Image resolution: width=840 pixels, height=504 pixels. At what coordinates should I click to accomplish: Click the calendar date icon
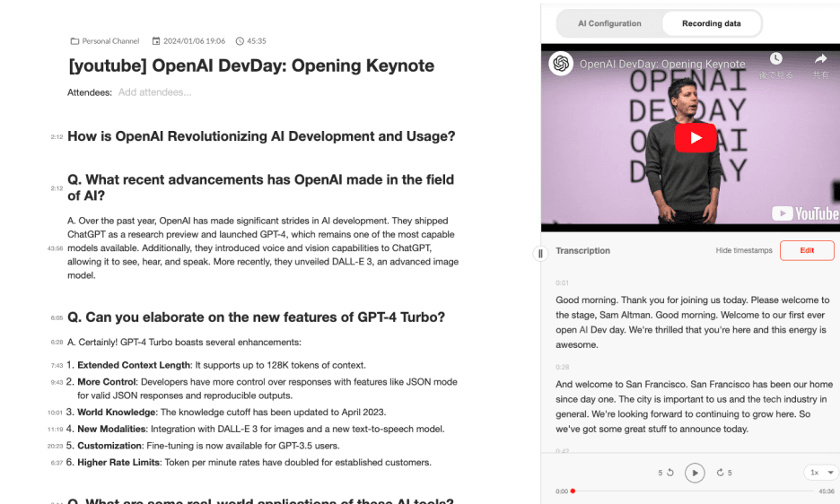[x=156, y=41]
